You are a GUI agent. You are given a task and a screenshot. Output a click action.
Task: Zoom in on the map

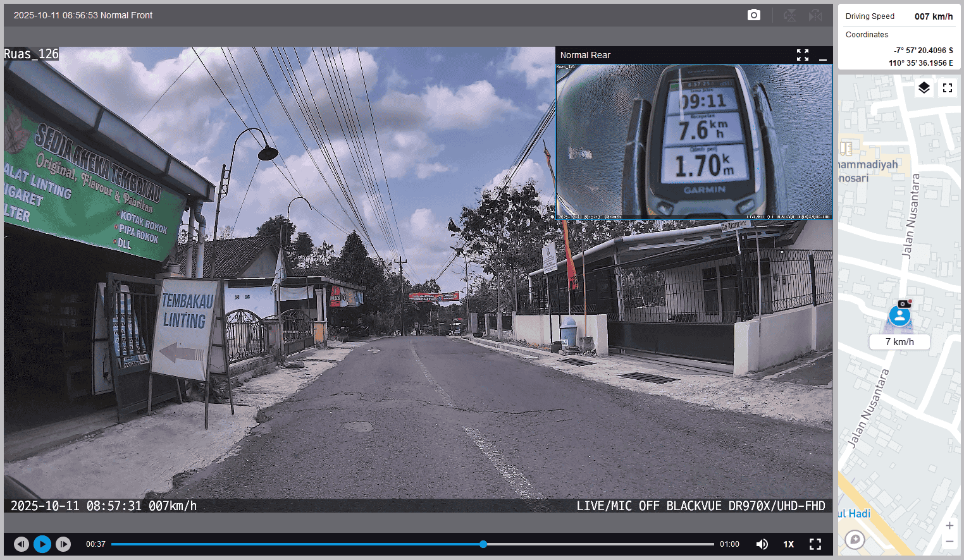(x=949, y=526)
